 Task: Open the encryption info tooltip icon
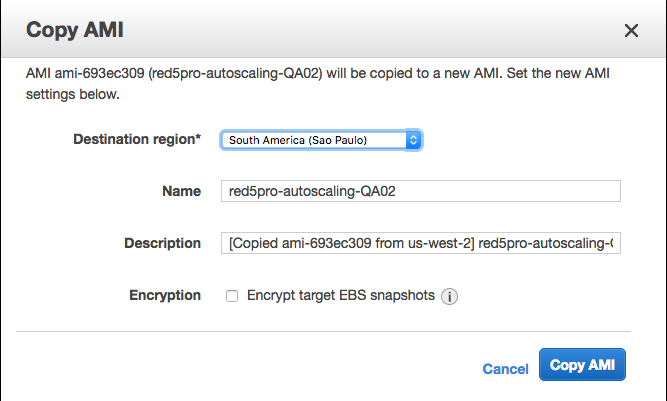pyautogui.click(x=449, y=296)
